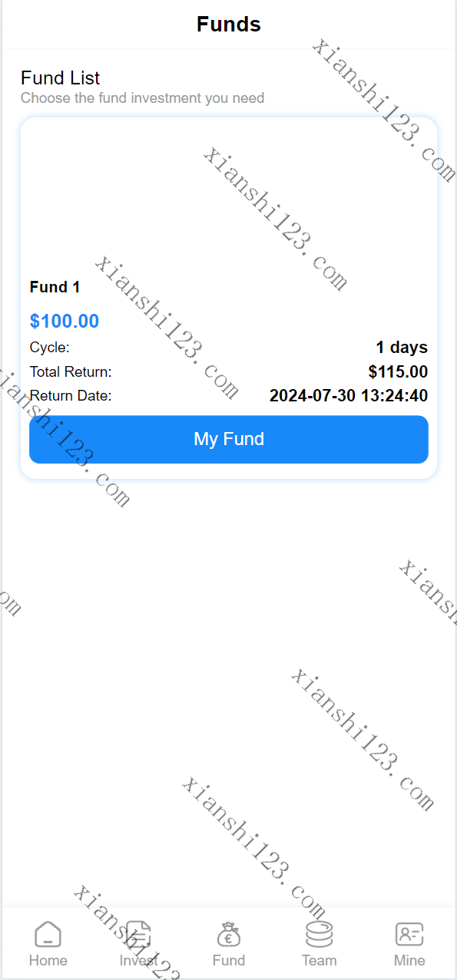Select the Fund 1 title
457x980 pixels.
point(55,287)
